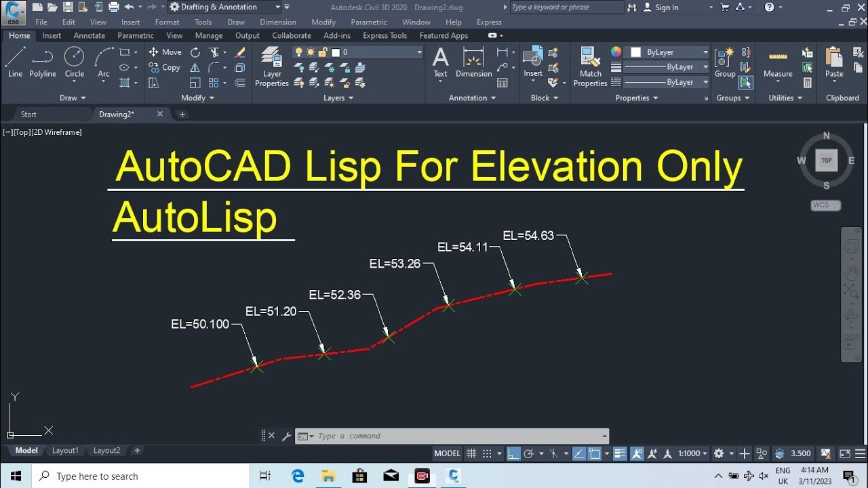This screenshot has width=868, height=488.
Task: Activate the Move command
Action: click(165, 52)
